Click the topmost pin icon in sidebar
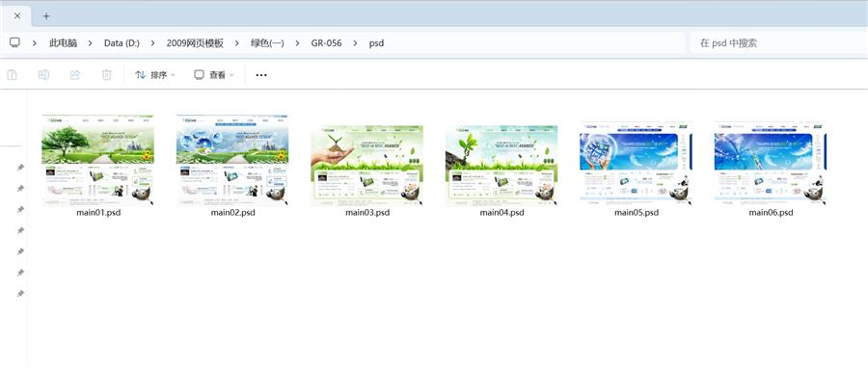Viewport: 868px width, 368px height. coord(20,167)
